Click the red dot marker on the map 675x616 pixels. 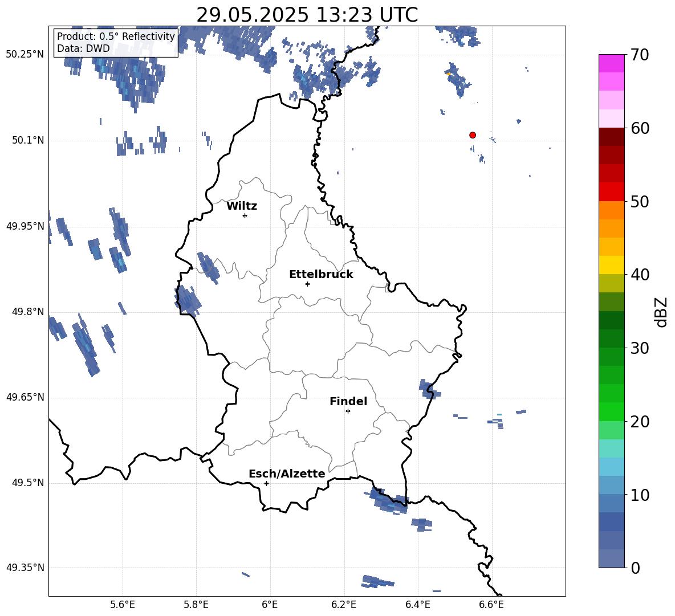[x=472, y=135]
